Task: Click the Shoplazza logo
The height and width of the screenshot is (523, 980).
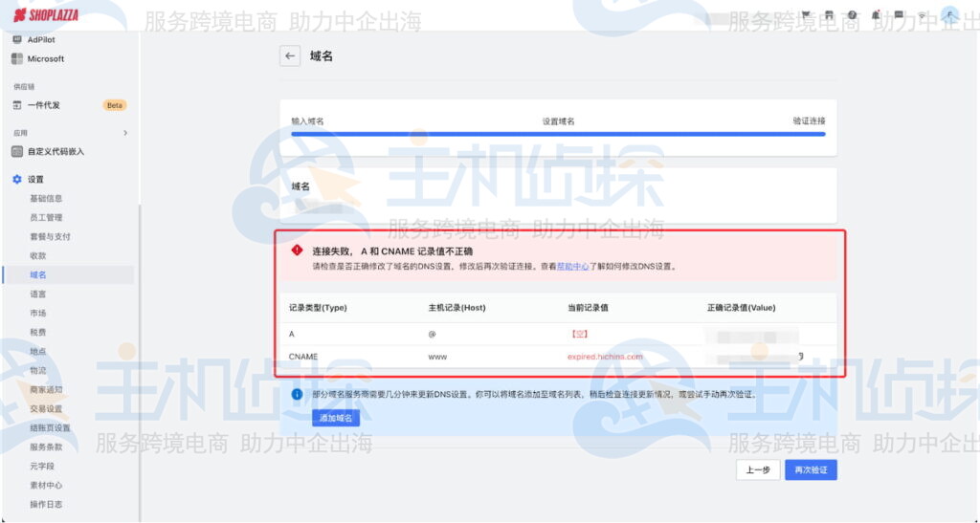Action: tap(46, 15)
